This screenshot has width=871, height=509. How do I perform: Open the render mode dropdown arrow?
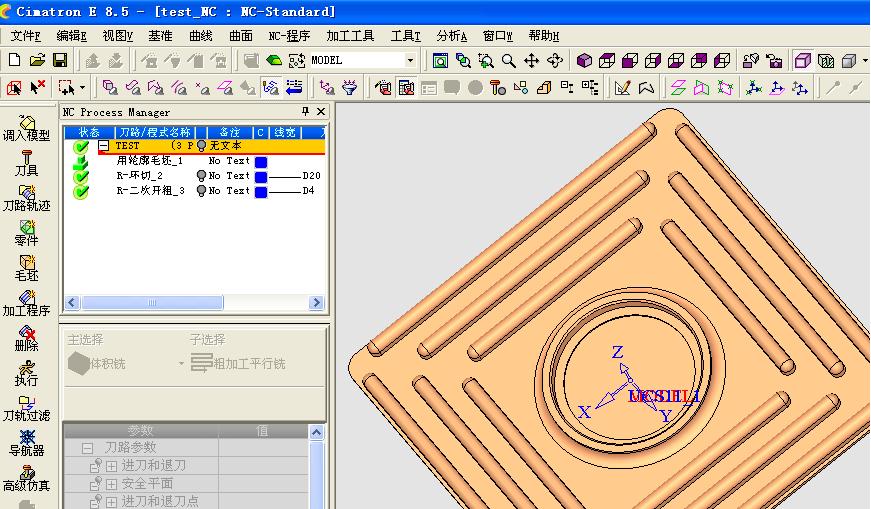865,60
